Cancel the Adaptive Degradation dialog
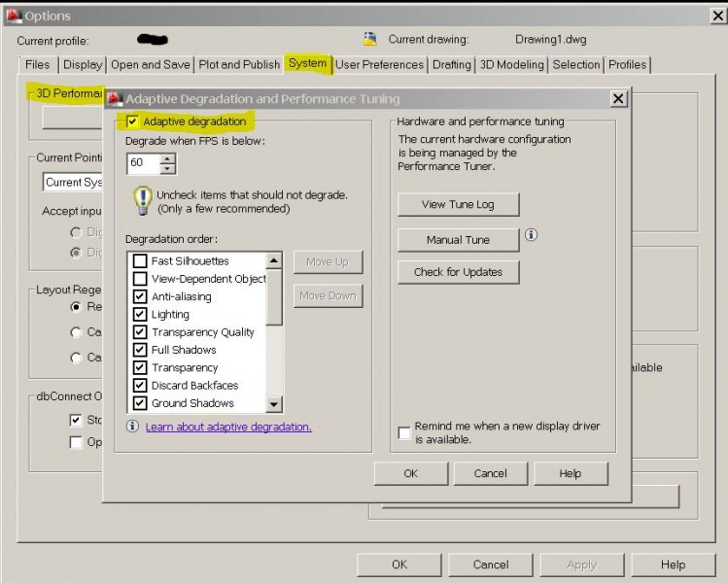 [x=490, y=473]
